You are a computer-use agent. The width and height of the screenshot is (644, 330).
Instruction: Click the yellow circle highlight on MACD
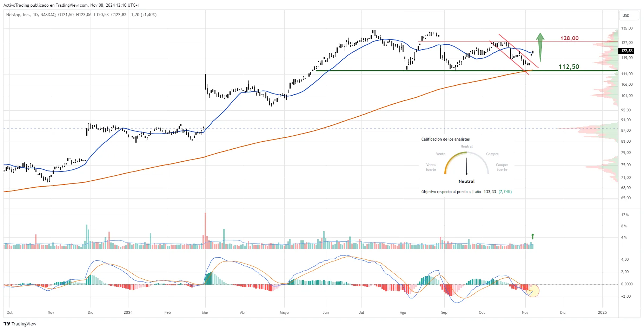533,291
